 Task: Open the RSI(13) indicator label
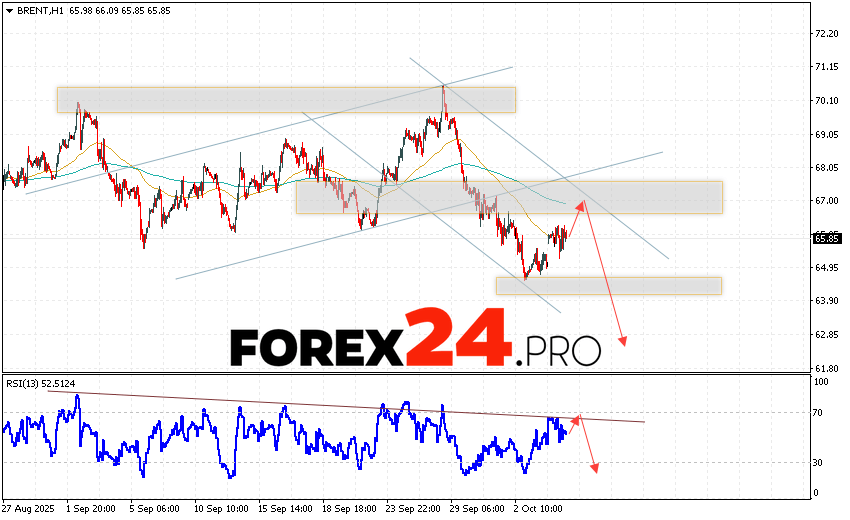click(40, 383)
